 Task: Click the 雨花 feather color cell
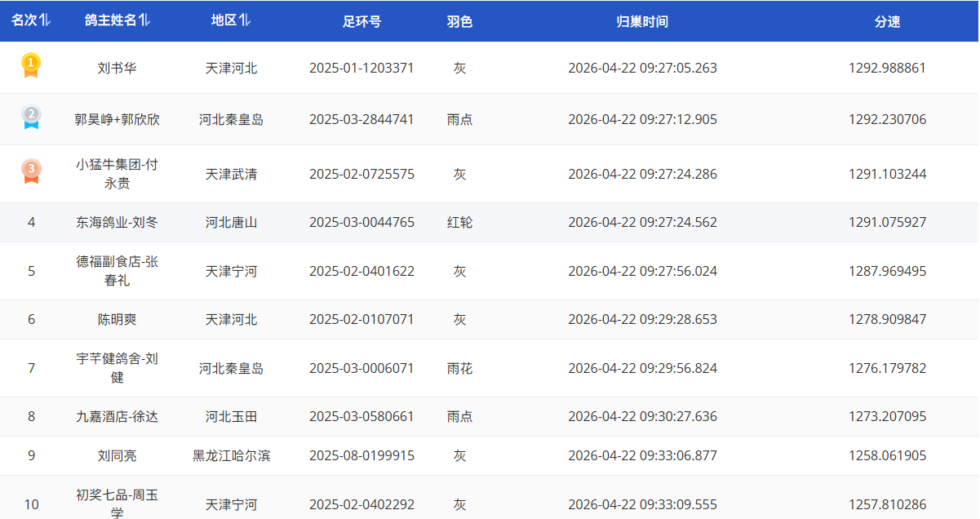point(459,368)
